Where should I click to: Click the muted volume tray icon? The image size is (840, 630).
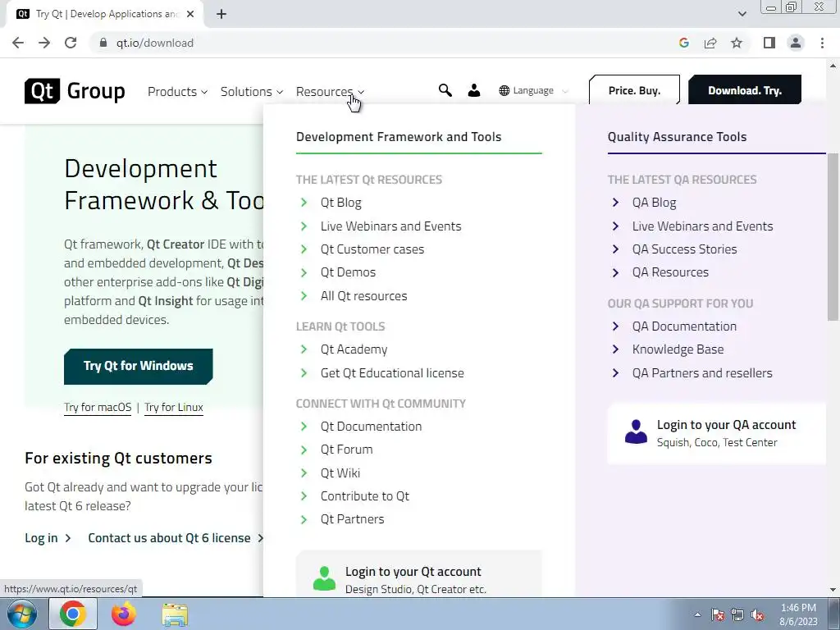[757, 615]
